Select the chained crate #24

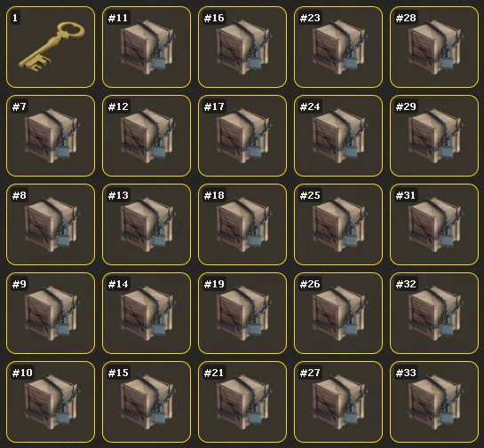tap(338, 136)
